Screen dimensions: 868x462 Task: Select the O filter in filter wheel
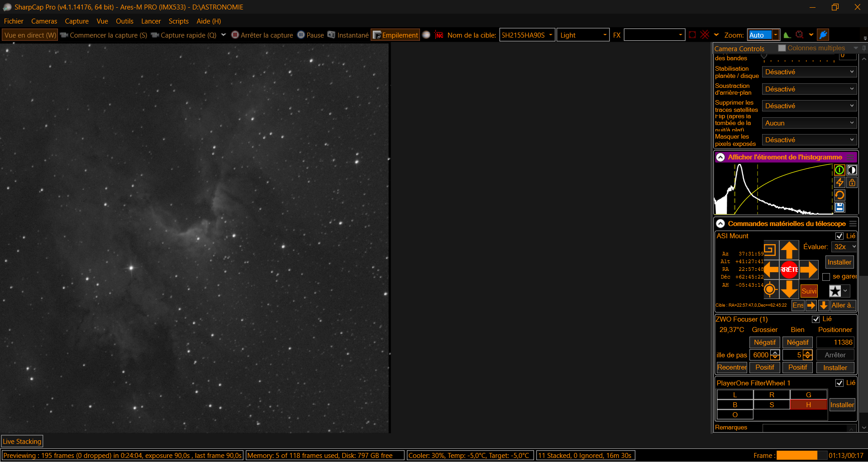(x=735, y=415)
